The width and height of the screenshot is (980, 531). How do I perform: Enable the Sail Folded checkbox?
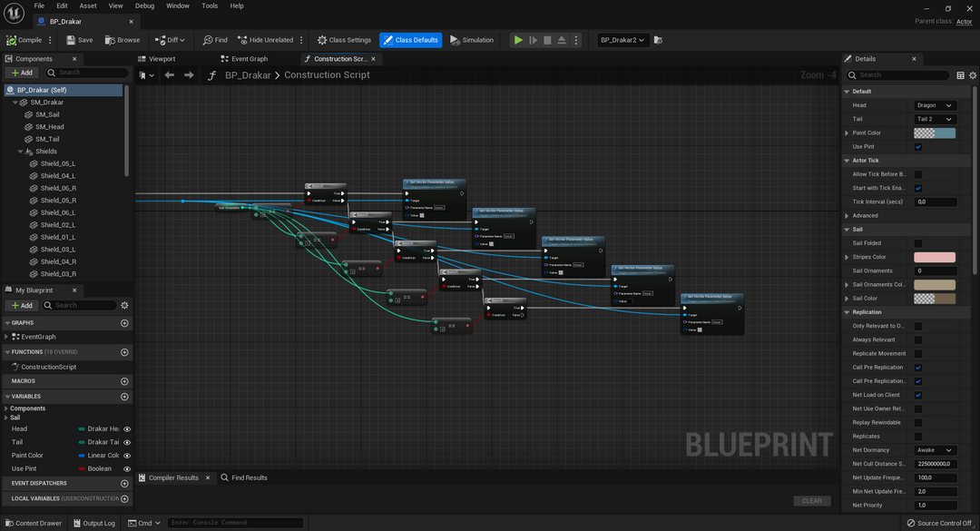[917, 242]
